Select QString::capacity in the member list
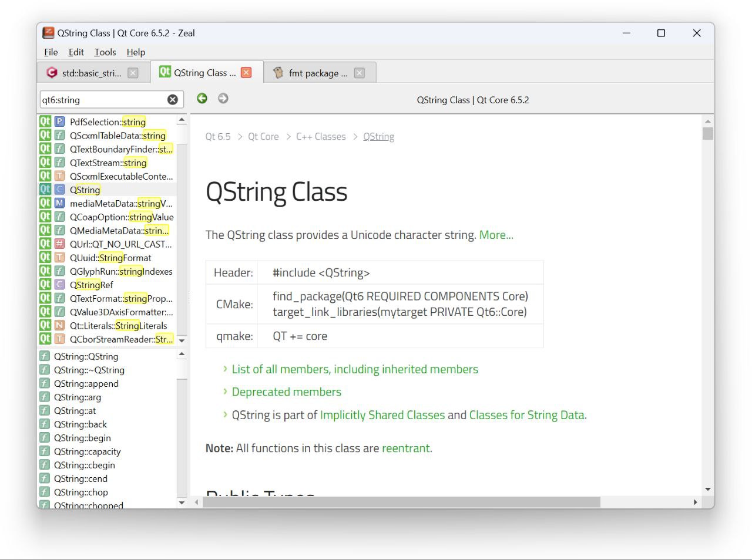Viewport: 752px width, 560px height. 87,451
